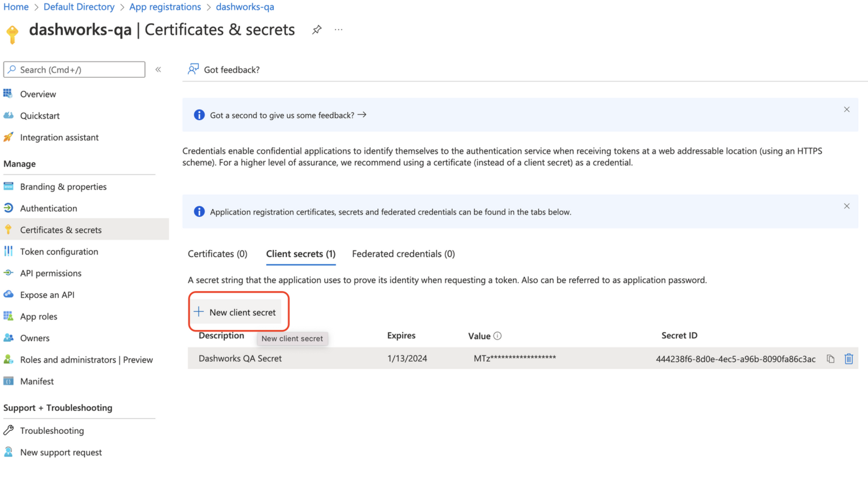Image resolution: width=868 pixels, height=488 pixels.
Task: Select the Client secrets (1) tab
Action: (x=300, y=254)
